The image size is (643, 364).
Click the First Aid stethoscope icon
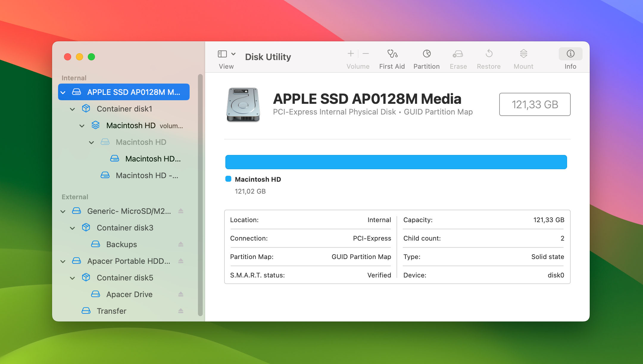(x=392, y=54)
